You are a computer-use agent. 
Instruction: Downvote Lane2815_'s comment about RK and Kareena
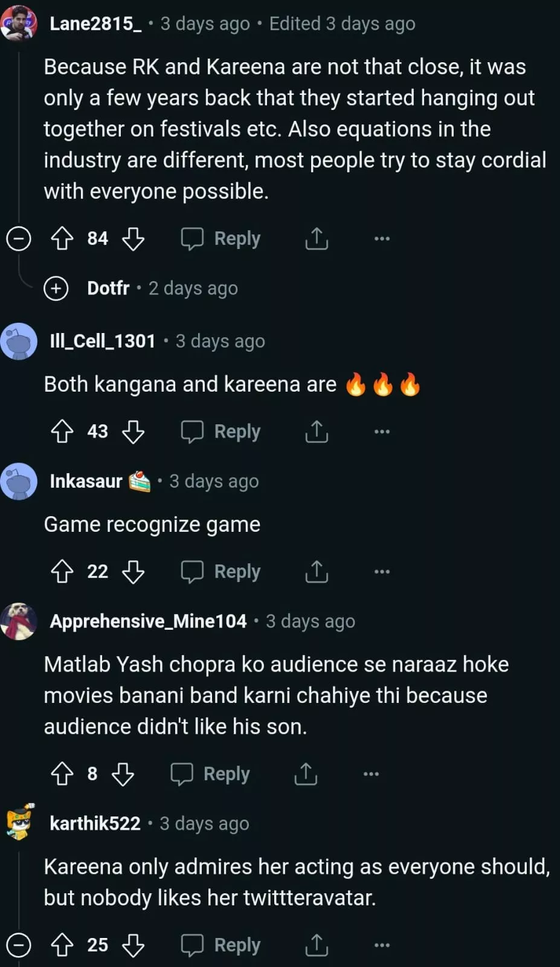(x=133, y=239)
